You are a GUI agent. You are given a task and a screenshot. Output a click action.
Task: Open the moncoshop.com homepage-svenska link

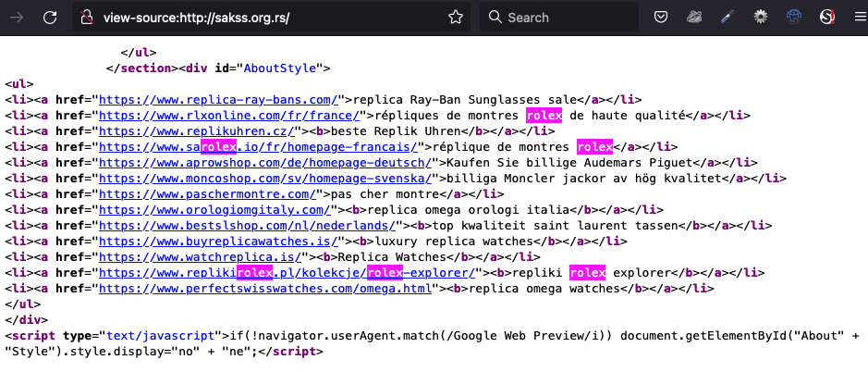265,179
